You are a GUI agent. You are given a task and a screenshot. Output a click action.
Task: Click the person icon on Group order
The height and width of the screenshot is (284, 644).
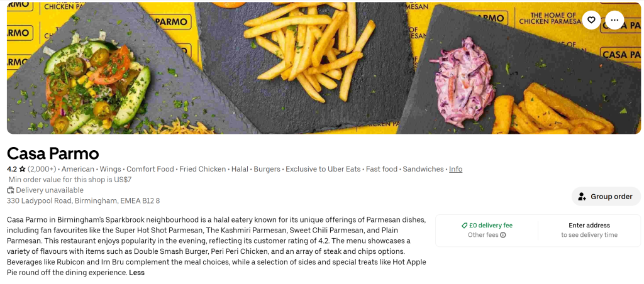click(x=582, y=197)
